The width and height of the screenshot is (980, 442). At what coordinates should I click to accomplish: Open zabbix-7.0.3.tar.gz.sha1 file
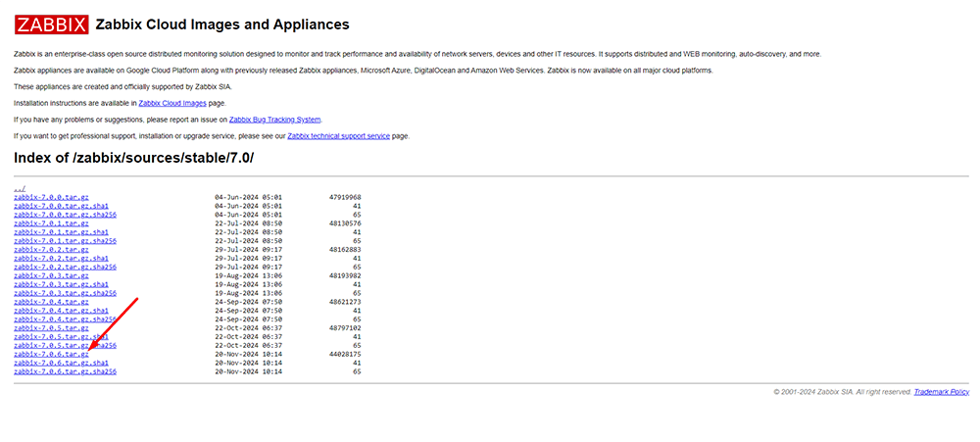click(x=61, y=284)
